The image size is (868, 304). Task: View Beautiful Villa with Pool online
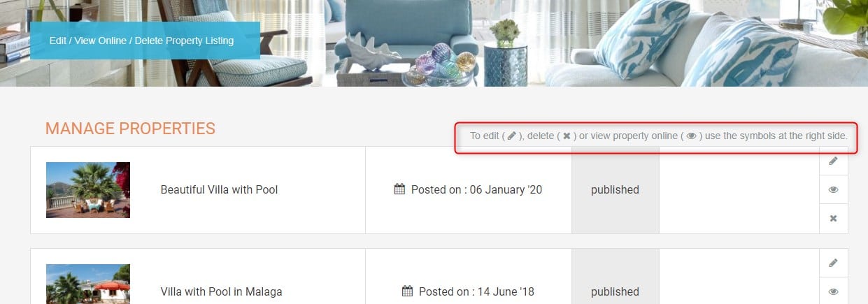pyautogui.click(x=833, y=189)
